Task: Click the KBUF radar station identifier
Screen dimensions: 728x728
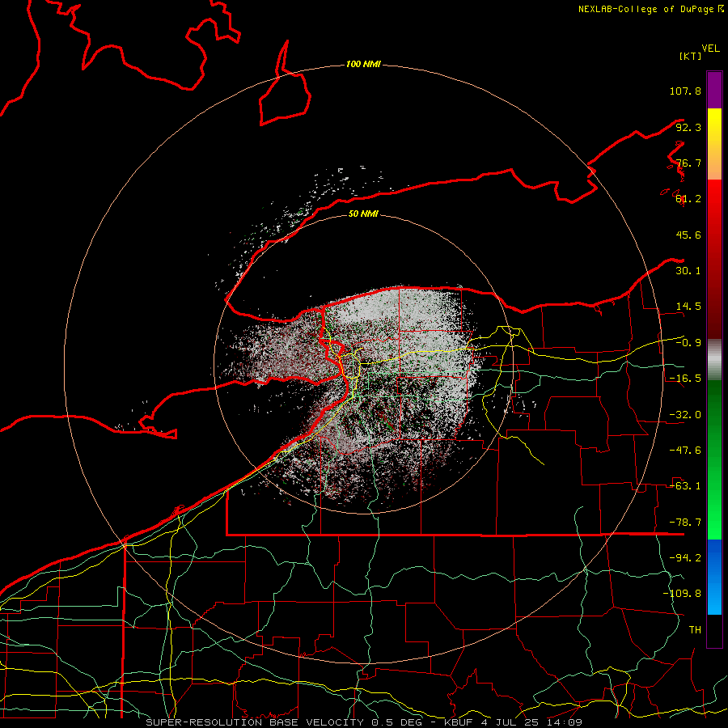Action: 459,722
